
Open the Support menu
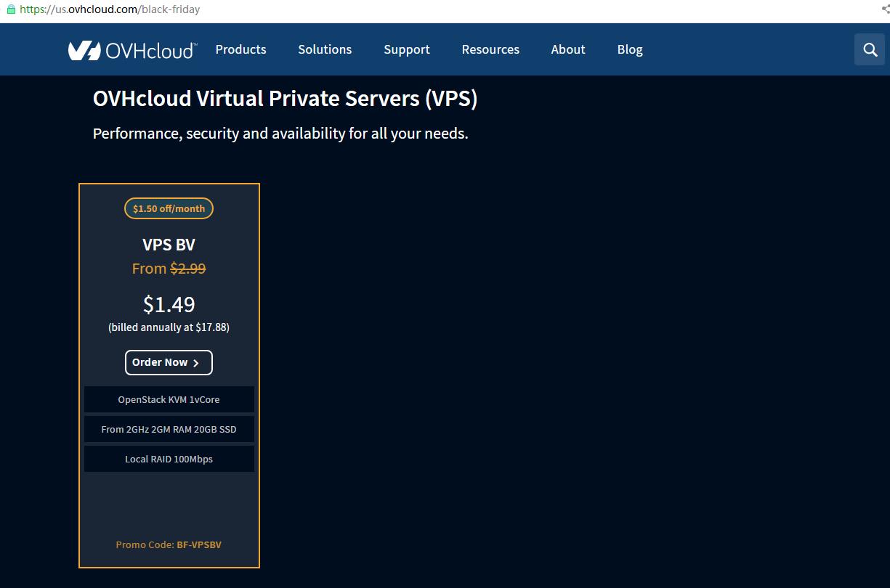407,49
